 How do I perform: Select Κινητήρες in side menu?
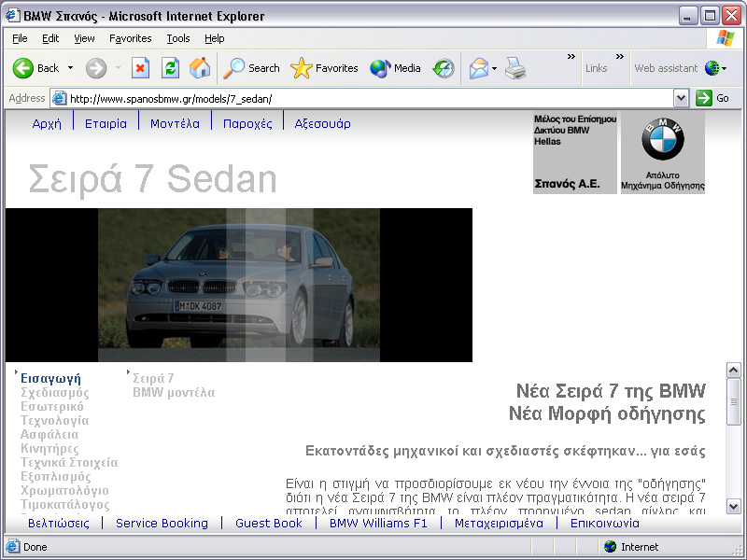49,449
